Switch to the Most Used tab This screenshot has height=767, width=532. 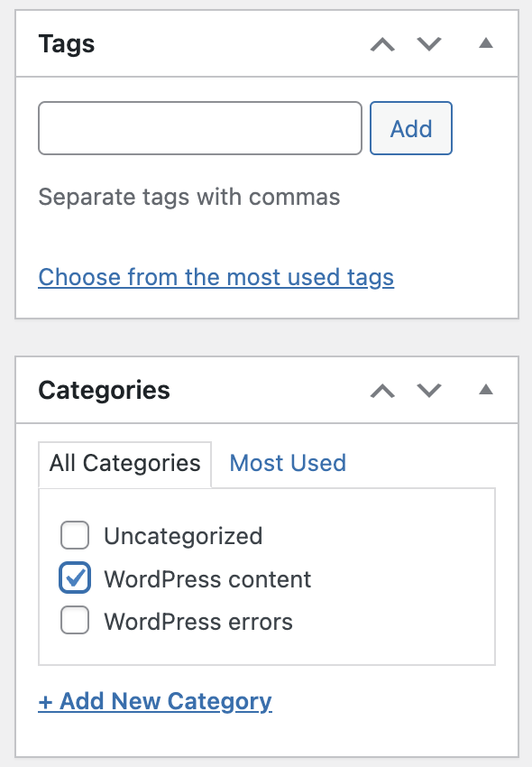pos(288,463)
